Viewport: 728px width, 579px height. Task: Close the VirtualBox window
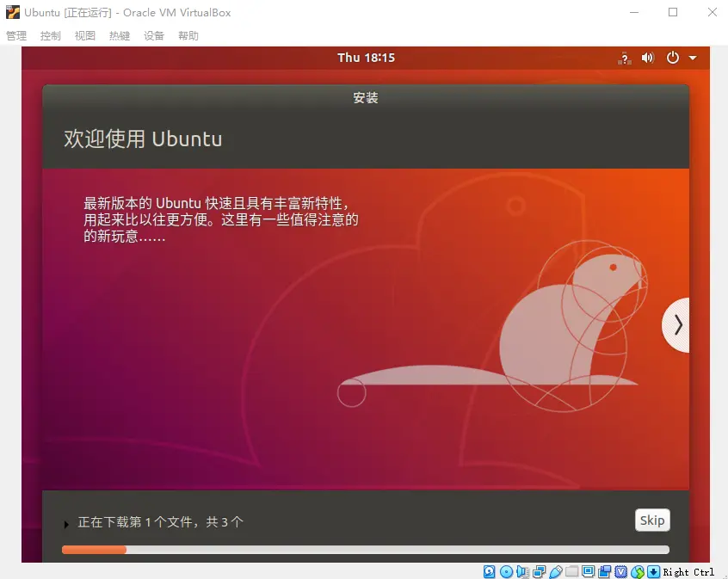tap(713, 13)
